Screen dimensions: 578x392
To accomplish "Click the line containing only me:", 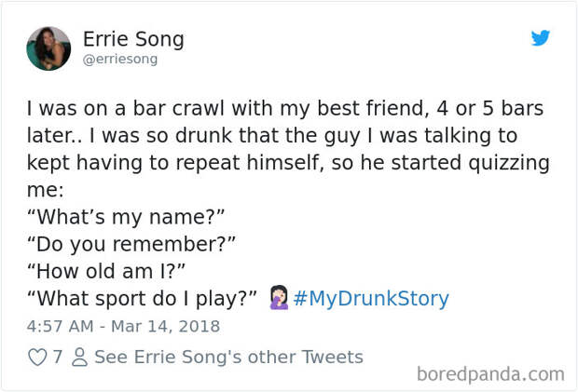I will point(46,190).
